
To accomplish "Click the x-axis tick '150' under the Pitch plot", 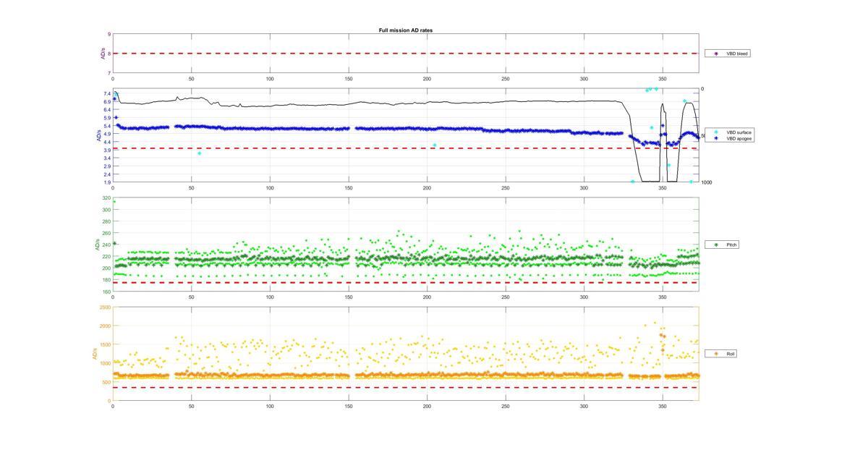I will [349, 297].
